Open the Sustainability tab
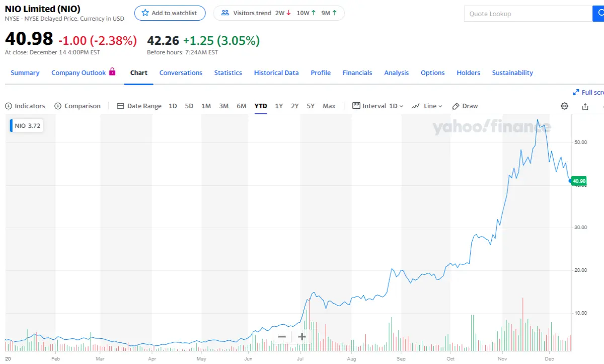The width and height of the screenshot is (604, 364). coord(512,73)
